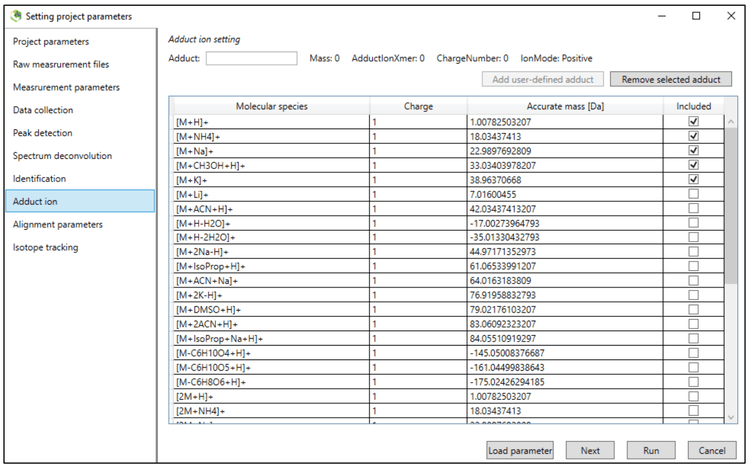Enable the [M+Li]+ adduct checkbox

click(x=693, y=194)
